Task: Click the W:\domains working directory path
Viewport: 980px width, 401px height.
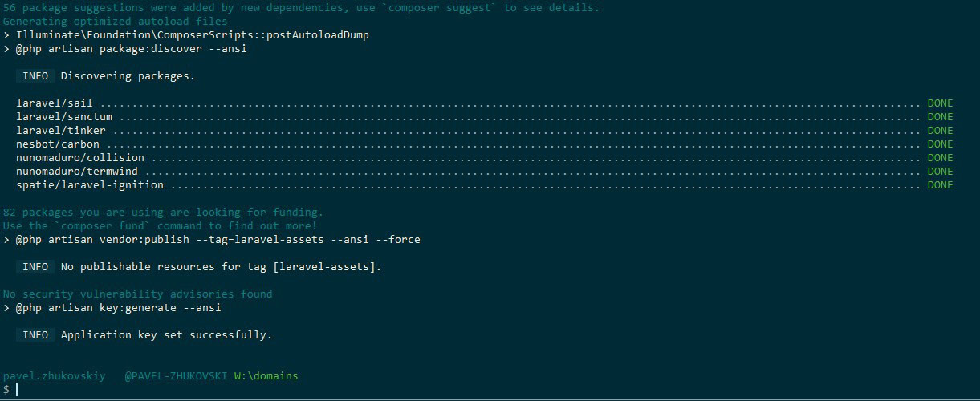Action: click(266, 375)
